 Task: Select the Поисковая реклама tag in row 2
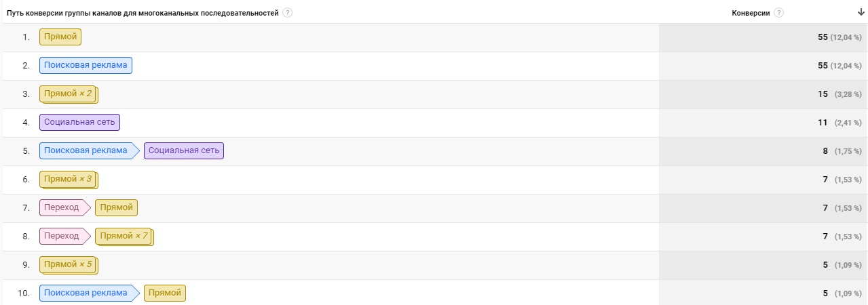click(86, 65)
